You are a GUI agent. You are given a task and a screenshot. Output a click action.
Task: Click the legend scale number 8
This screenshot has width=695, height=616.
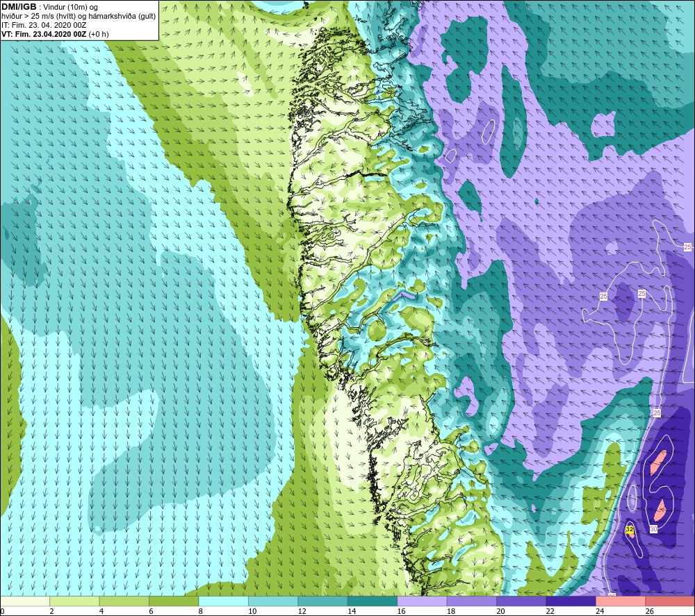[x=201, y=611]
